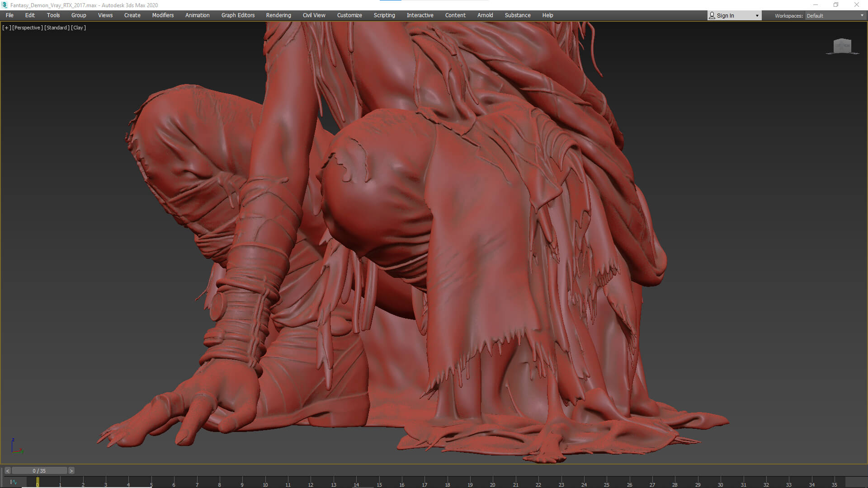Open the Civil View menu
Image resolution: width=868 pixels, height=488 pixels.
point(314,15)
